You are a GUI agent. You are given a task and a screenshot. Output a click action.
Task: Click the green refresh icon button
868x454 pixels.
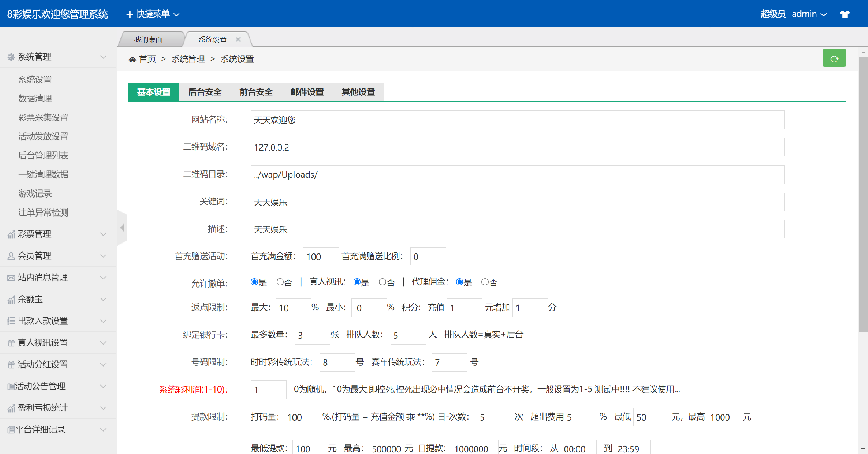(834, 59)
